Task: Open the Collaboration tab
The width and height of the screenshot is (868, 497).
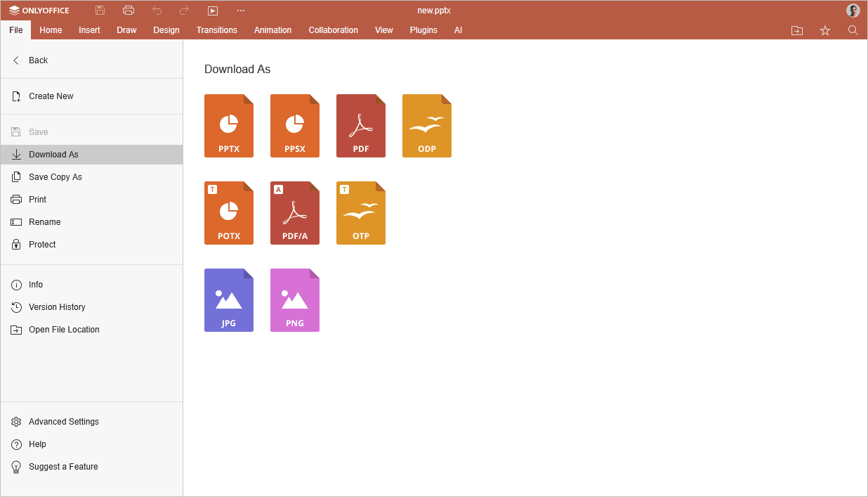Action: pyautogui.click(x=333, y=30)
